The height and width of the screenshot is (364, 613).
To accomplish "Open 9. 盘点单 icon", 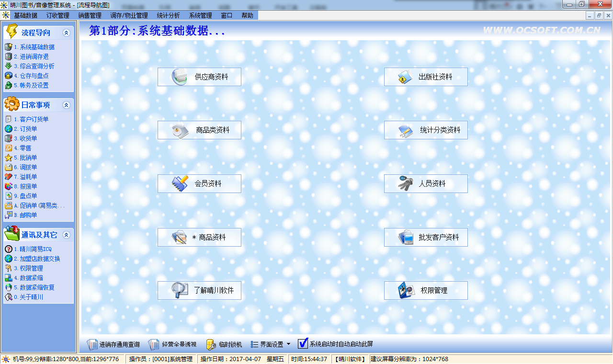I will click(x=8, y=196).
